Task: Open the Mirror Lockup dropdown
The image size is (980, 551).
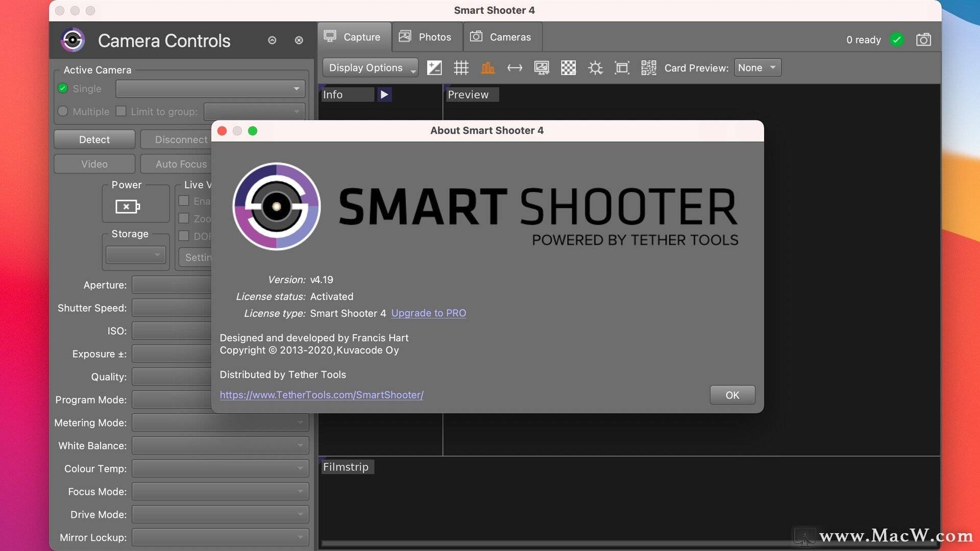Action: [220, 537]
